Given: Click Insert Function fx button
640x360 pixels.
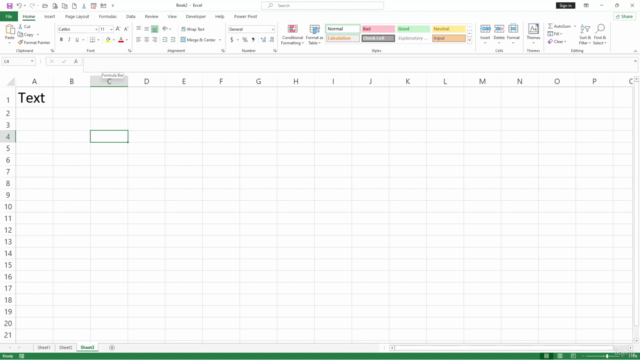Looking at the screenshot, I should coord(76,62).
